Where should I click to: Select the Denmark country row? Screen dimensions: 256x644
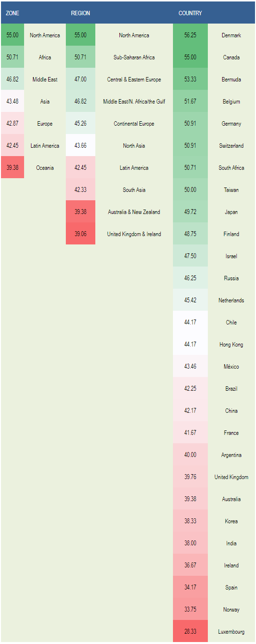(214, 35)
